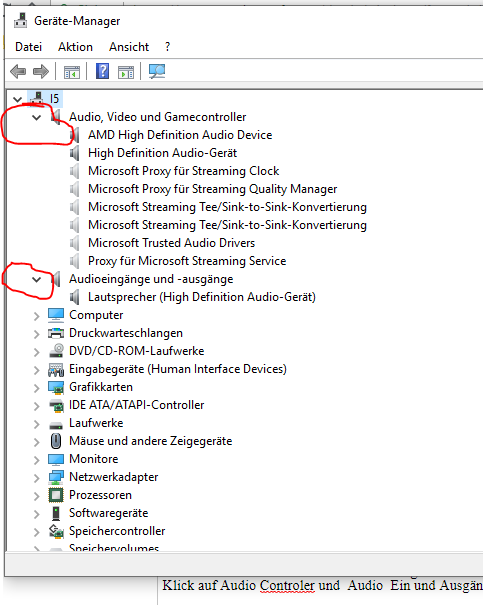The width and height of the screenshot is (483, 605).
Task: Click the Back arrow toolbar button
Action: point(18,71)
